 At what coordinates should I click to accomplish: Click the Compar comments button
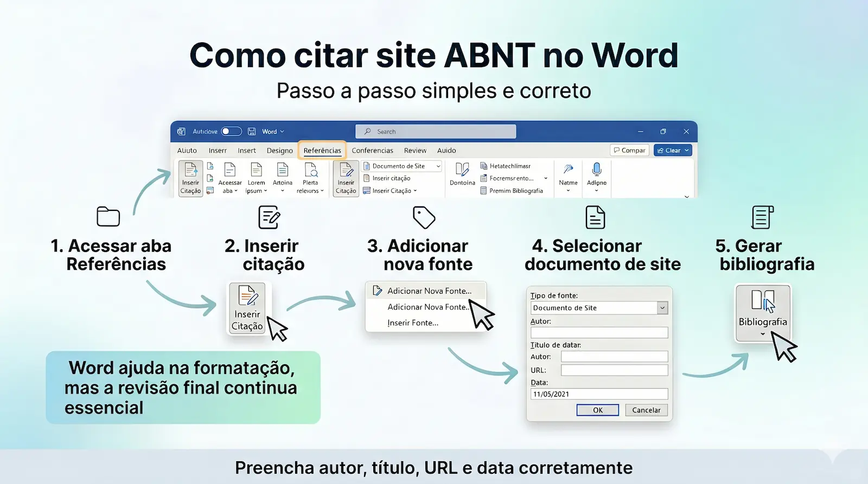[629, 151]
